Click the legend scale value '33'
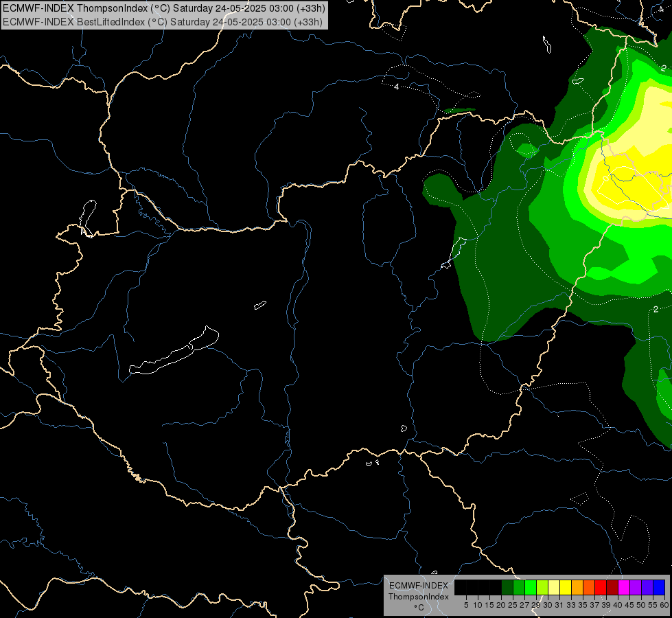 pyautogui.click(x=571, y=605)
